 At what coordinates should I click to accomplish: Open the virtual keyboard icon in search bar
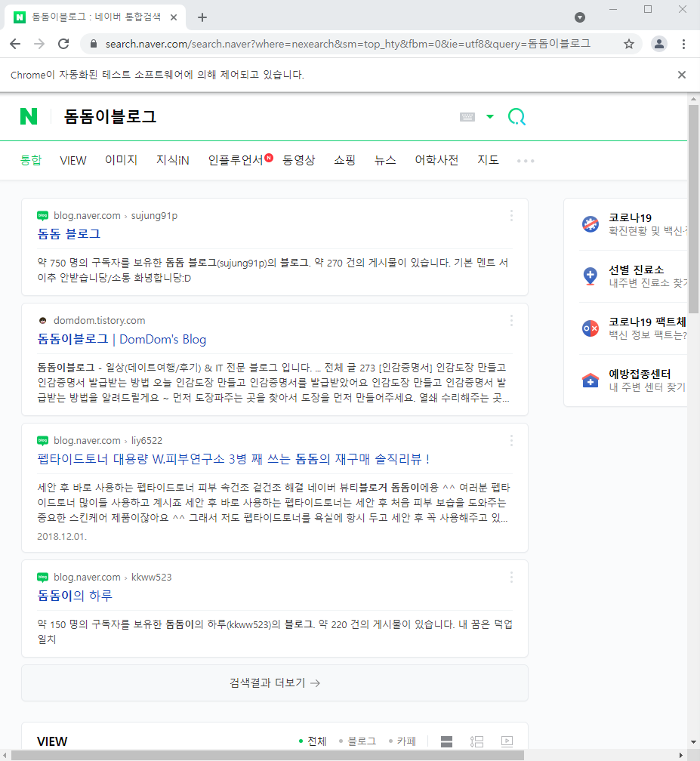click(x=467, y=117)
